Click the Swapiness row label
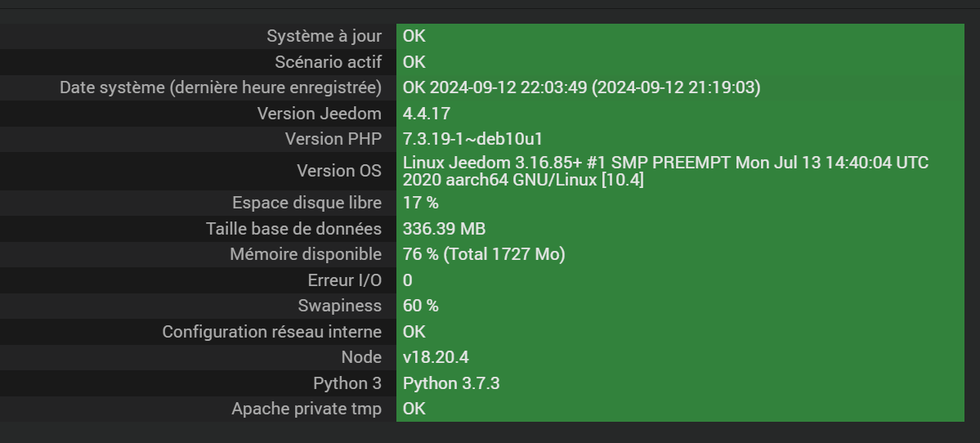 tap(339, 306)
